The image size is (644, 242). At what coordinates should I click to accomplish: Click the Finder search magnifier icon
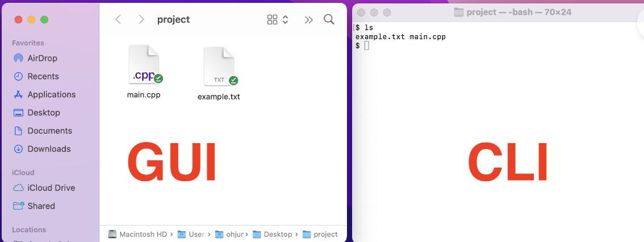point(329,19)
